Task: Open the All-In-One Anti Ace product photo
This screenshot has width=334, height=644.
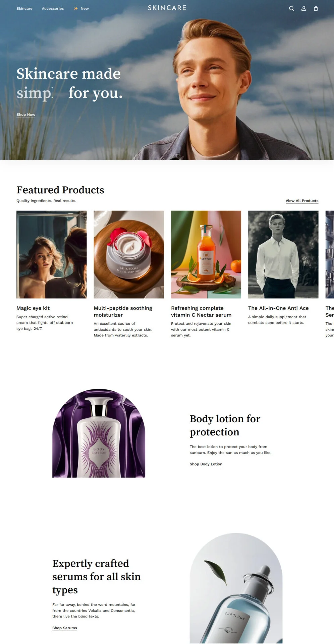Action: tap(283, 254)
